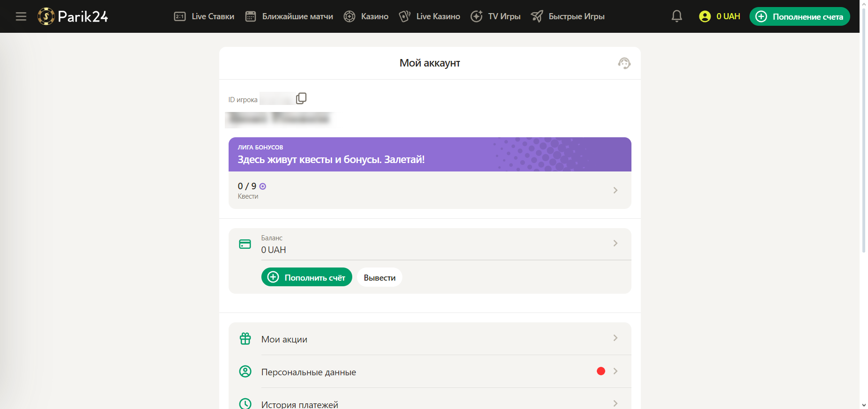Open Быстрые Игры section

pos(568,16)
